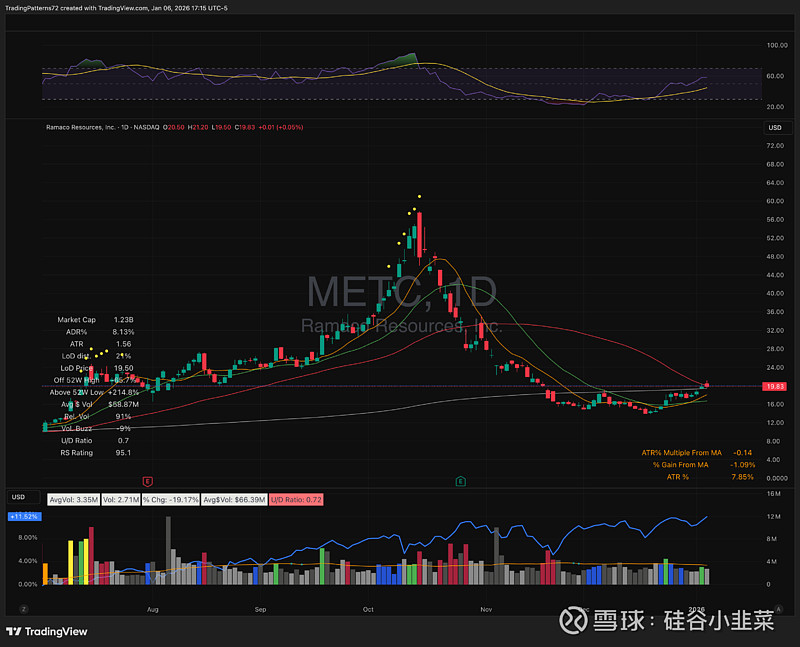Select the Sep label on time axis
Screen dimensions: 800x647
tap(260, 609)
